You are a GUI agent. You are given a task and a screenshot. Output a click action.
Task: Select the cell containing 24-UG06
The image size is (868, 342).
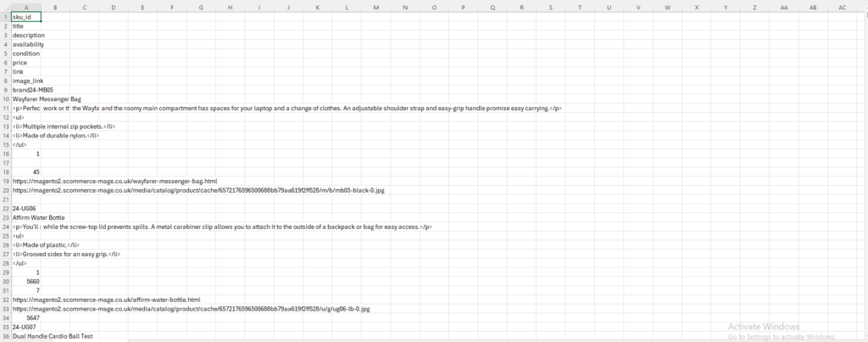[25, 208]
